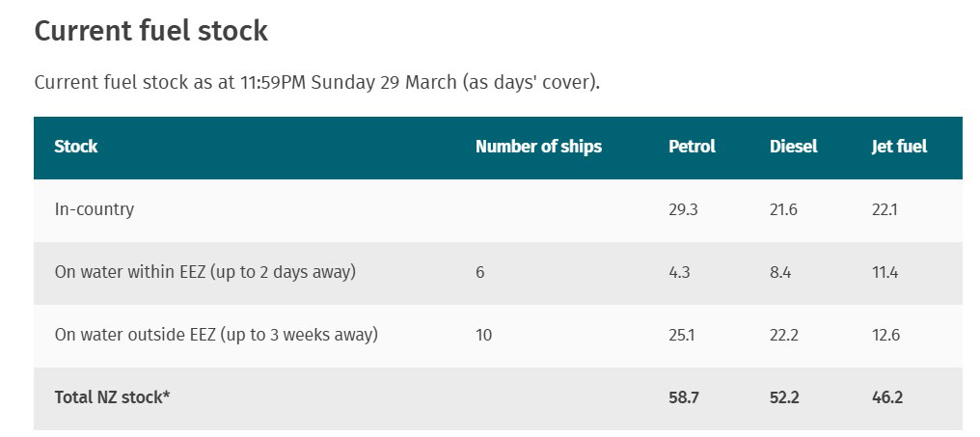The height and width of the screenshot is (437, 980).
Task: Click the total petrol value 58.7
Action: point(684,397)
